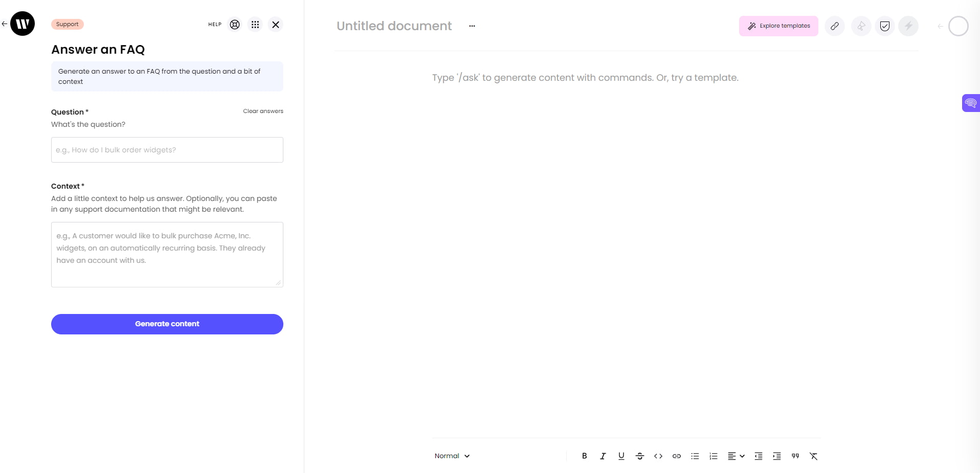Click the question input field
The width and height of the screenshot is (980, 473).
coord(167,150)
